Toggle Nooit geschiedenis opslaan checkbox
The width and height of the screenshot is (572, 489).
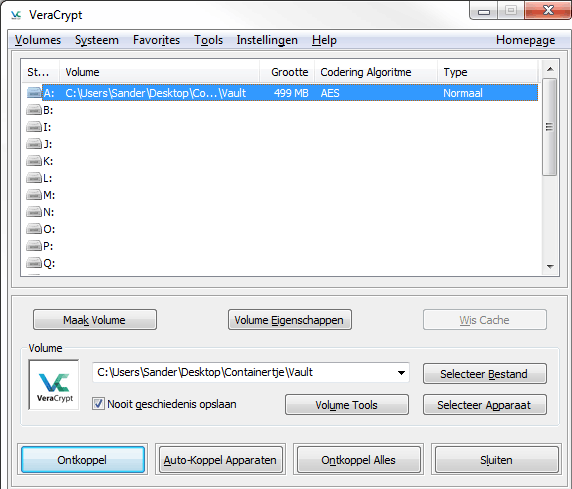[x=98, y=404]
